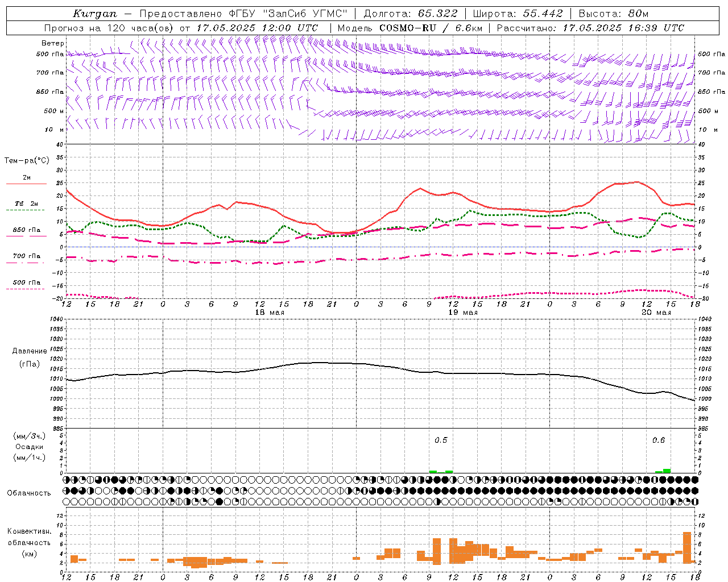Click the Давление panel label
The width and height of the screenshot is (728, 582).
[30, 351]
